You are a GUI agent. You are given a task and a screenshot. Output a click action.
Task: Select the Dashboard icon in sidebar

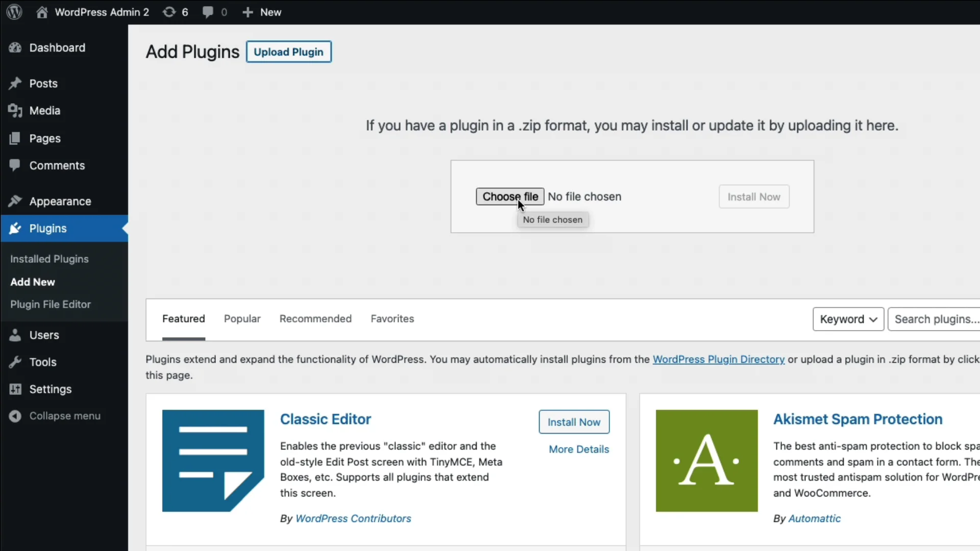(15, 47)
